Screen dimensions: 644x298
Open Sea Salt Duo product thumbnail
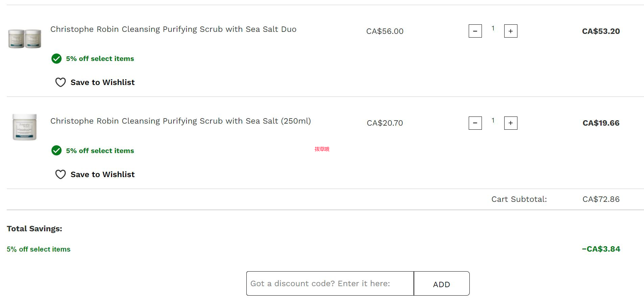pyautogui.click(x=25, y=39)
